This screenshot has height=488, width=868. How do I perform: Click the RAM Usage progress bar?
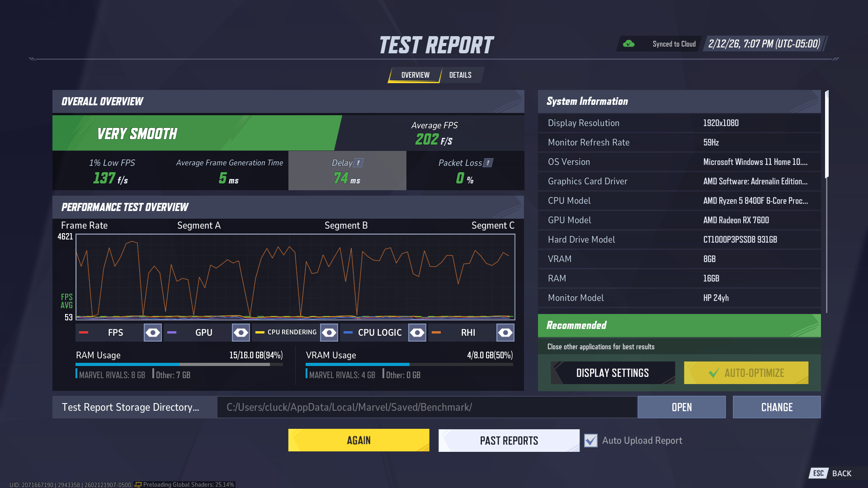(179, 364)
